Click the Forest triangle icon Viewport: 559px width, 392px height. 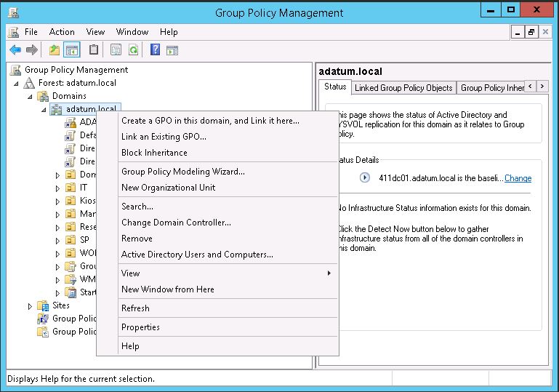[29, 83]
